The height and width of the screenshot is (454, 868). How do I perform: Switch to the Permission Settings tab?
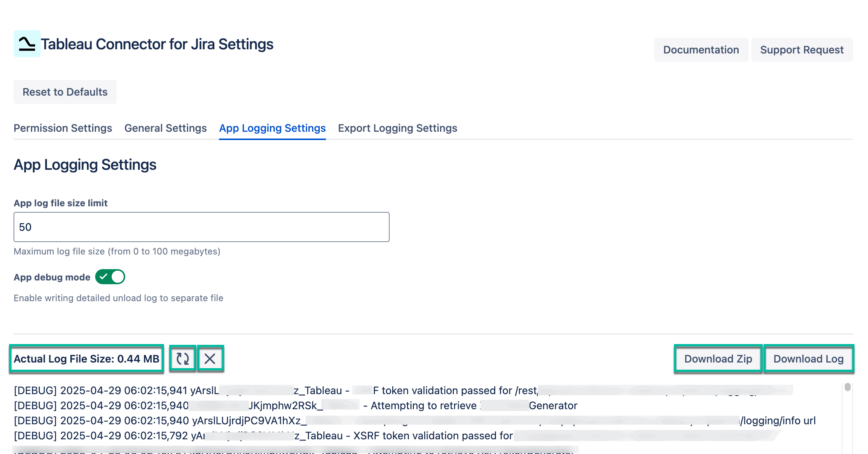coord(62,128)
